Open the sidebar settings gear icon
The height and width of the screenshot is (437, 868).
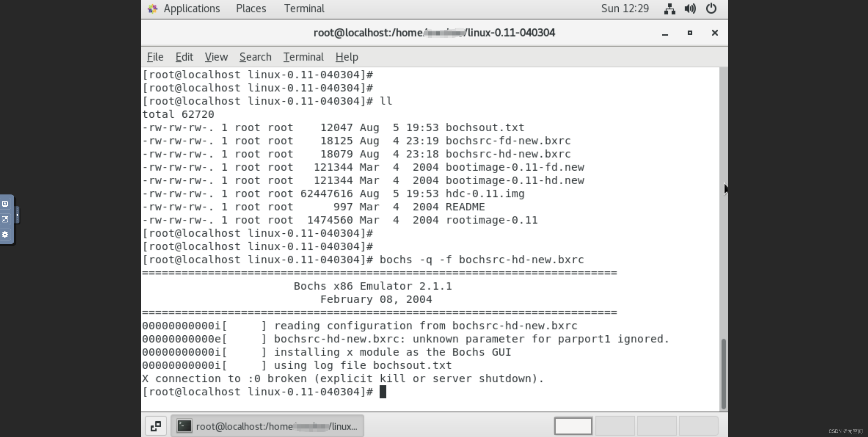(5, 234)
